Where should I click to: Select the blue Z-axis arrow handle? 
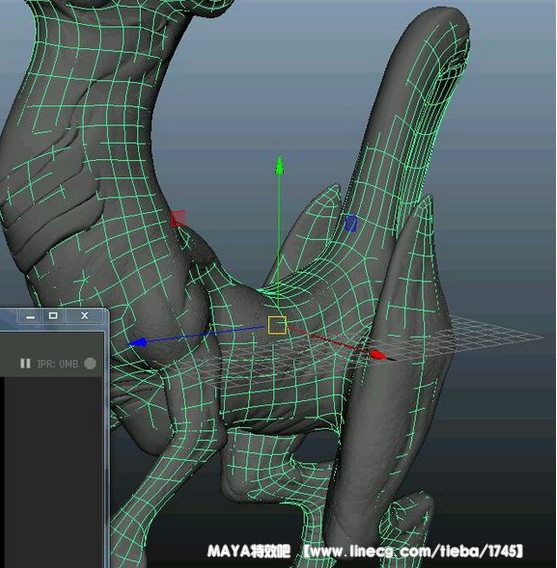coord(138,342)
